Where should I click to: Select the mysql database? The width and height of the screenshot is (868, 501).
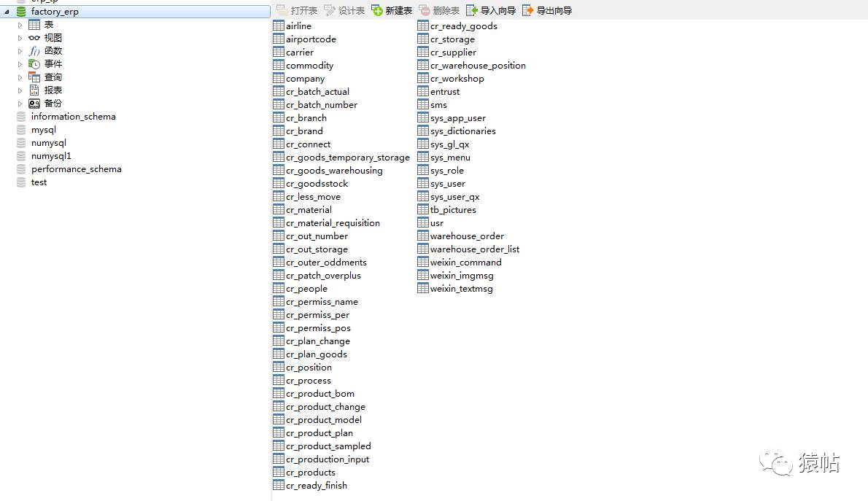(x=43, y=130)
